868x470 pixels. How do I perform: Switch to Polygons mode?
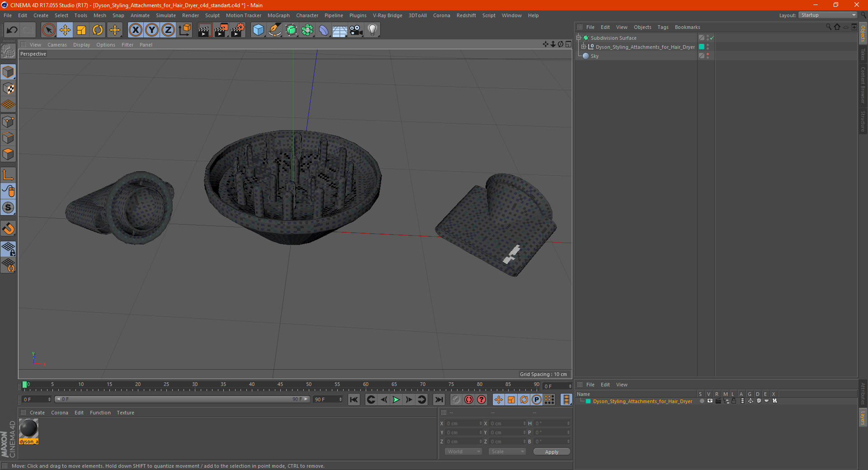coord(8,154)
